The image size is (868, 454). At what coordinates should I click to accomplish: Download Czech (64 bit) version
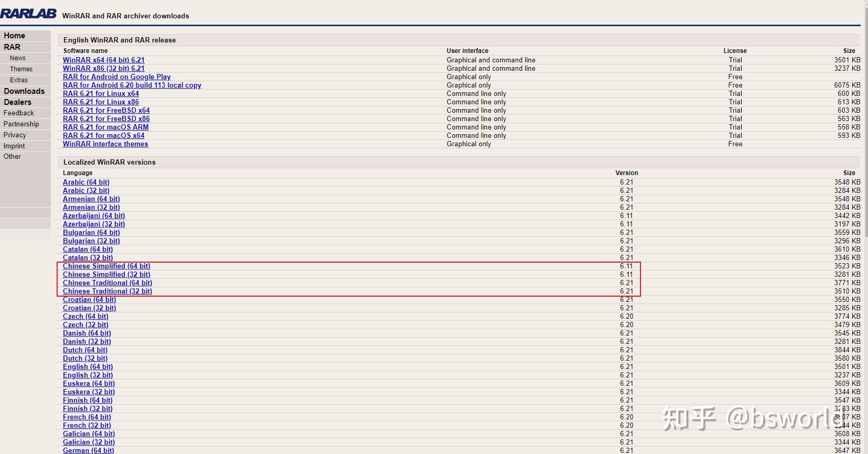85,317
